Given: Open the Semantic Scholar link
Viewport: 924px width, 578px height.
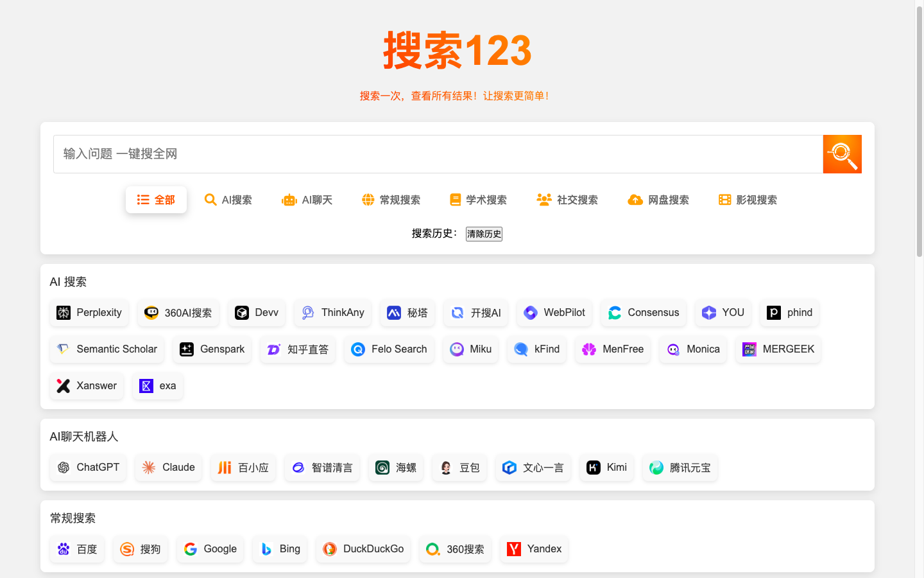Looking at the screenshot, I should [x=107, y=349].
